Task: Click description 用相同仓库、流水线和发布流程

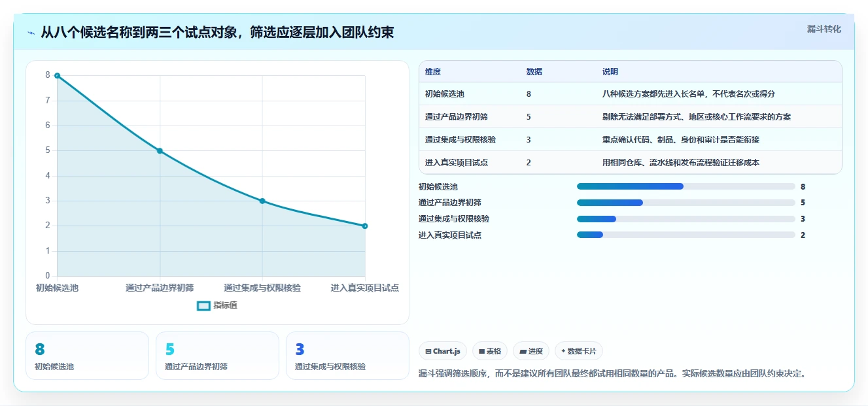Action: [x=681, y=163]
